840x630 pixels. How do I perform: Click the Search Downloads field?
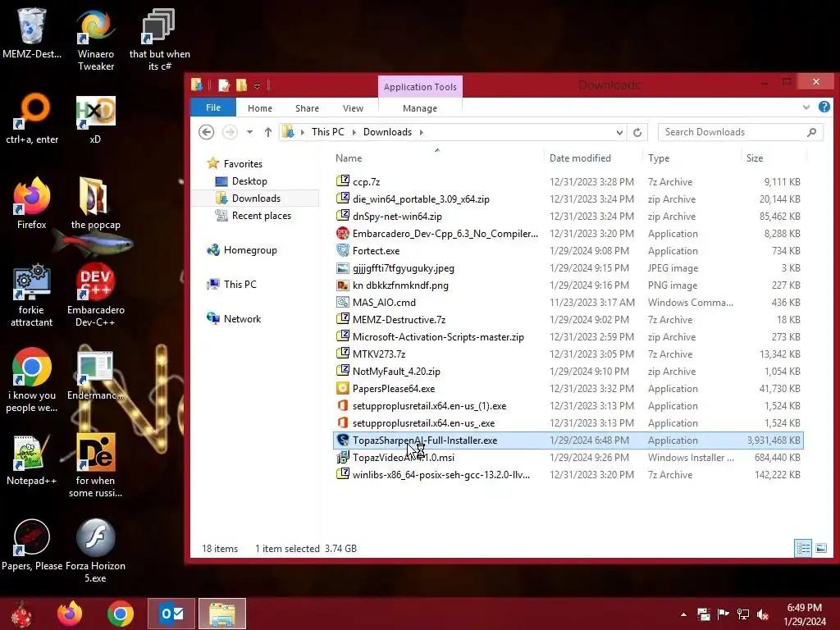741,132
